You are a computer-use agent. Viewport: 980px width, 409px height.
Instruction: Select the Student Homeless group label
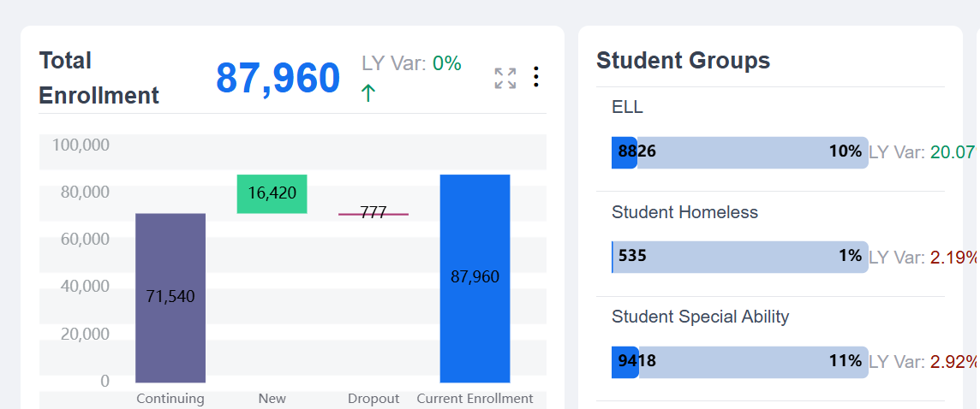[x=684, y=212]
